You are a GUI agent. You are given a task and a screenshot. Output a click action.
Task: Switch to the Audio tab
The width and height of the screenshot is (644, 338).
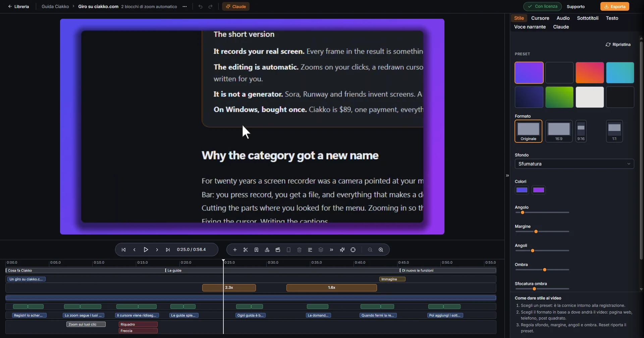[563, 18]
